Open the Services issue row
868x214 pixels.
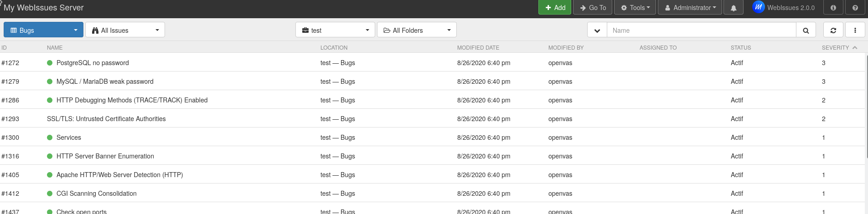click(x=432, y=138)
